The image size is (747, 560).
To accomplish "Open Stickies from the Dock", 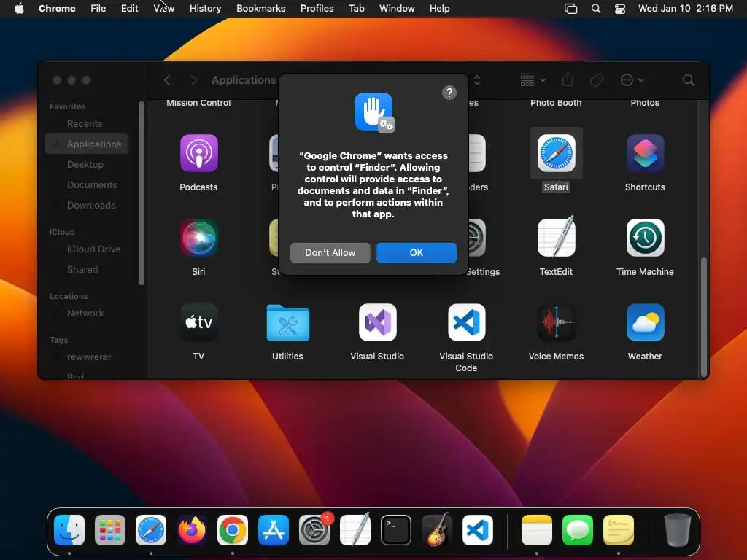I will click(x=619, y=530).
